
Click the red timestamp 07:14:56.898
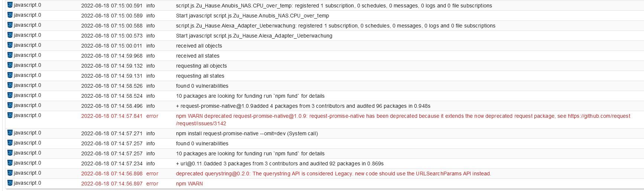(x=112, y=174)
